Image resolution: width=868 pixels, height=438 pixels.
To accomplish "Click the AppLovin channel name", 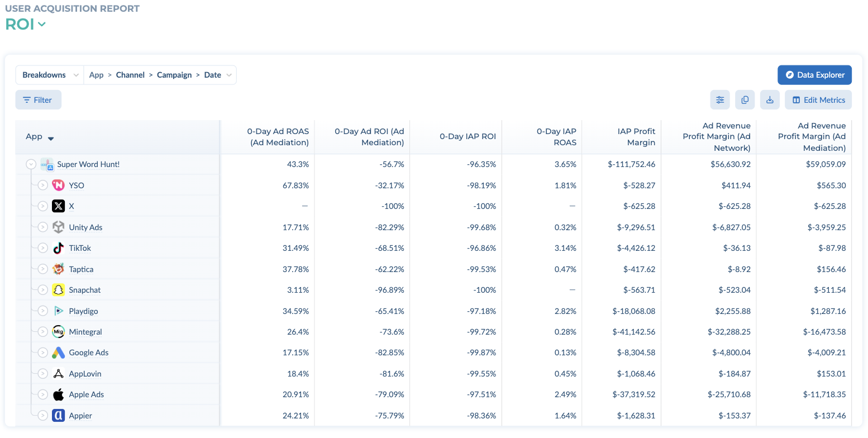I will (85, 374).
